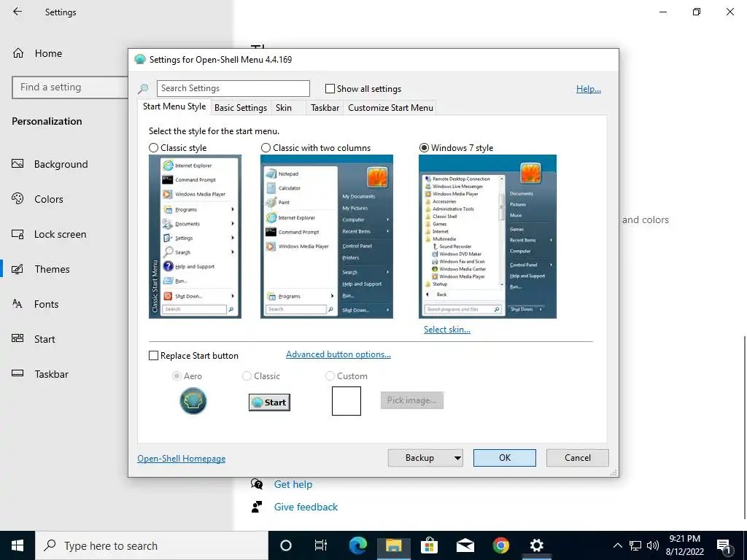Screen dimensions: 747x560
Task: Launch Microsoft Edge from taskbar
Action: point(357,545)
